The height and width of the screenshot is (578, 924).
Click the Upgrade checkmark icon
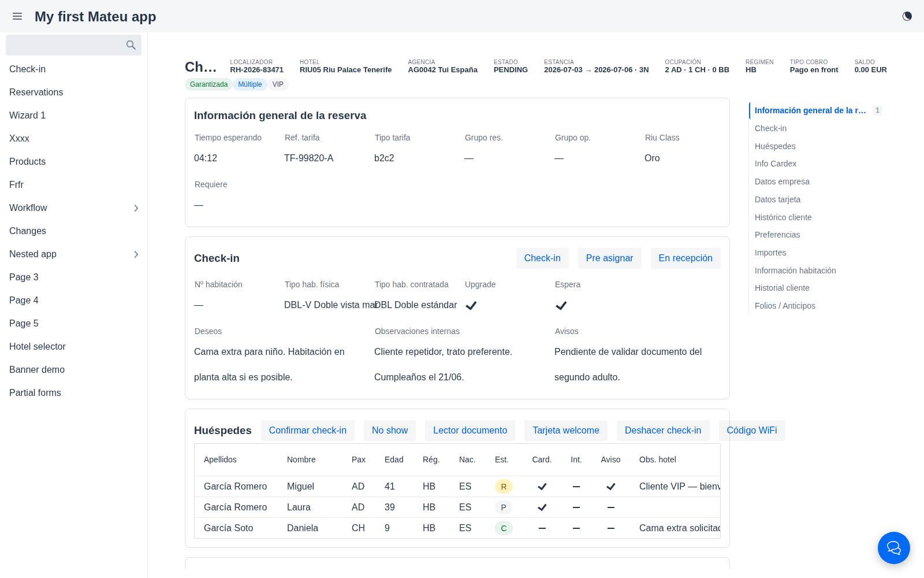[x=471, y=305]
